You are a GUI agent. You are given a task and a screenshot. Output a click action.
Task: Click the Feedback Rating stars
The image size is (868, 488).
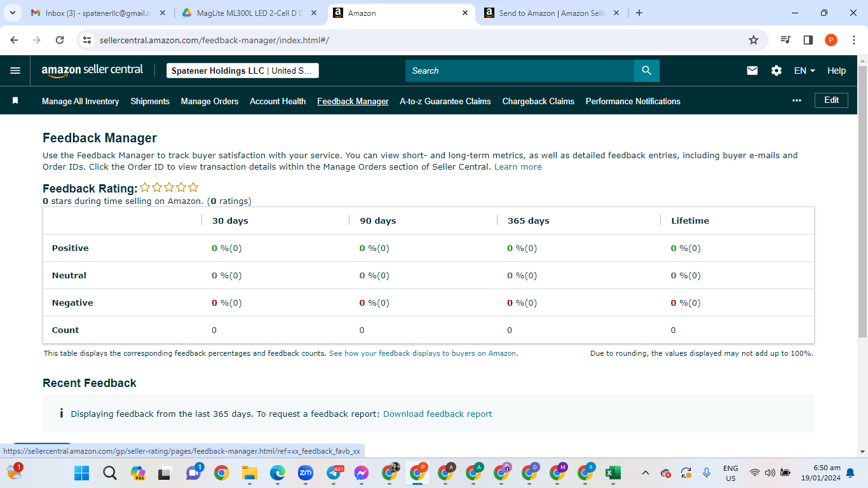pos(169,187)
